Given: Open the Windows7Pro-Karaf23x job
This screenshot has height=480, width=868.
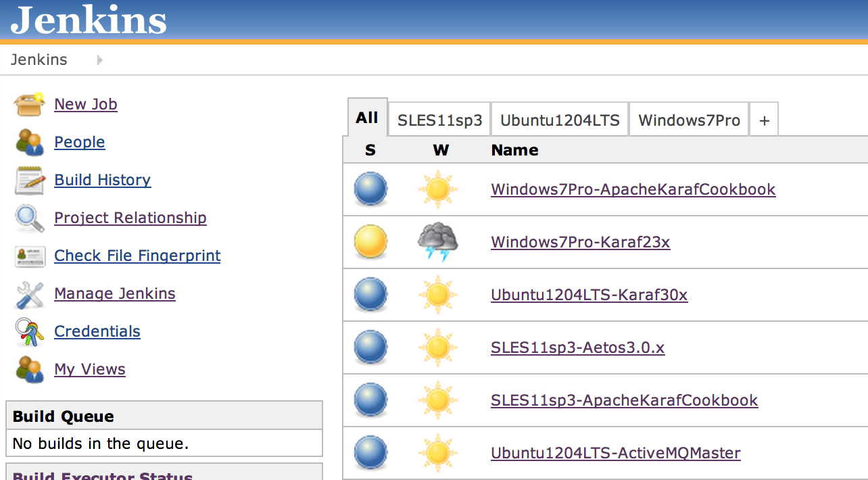Looking at the screenshot, I should tap(581, 242).
